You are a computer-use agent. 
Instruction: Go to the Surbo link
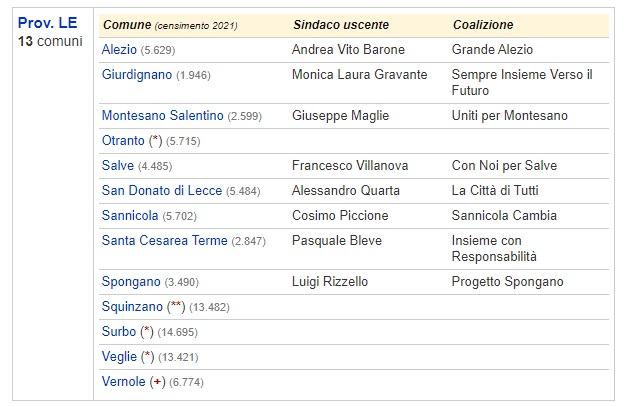coord(119,331)
